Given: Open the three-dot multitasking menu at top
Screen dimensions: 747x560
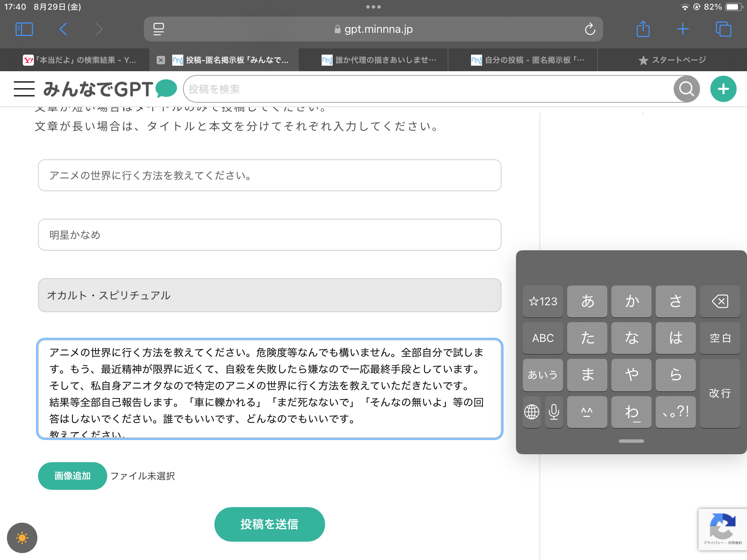Looking at the screenshot, I should [373, 7].
